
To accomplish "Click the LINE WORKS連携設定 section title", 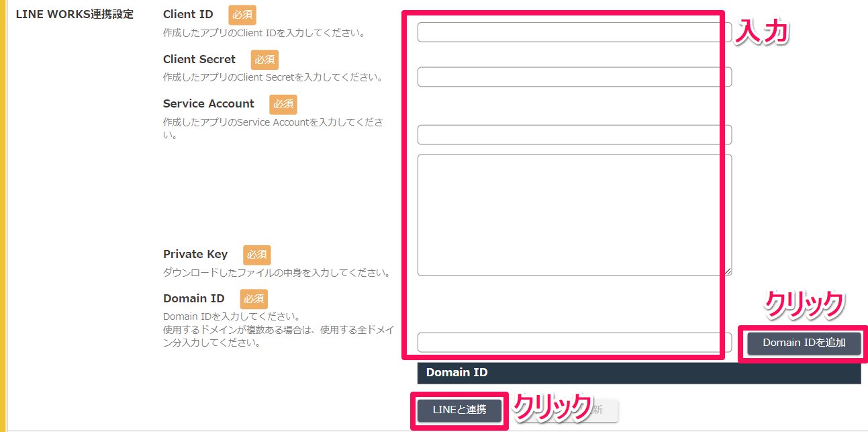I will click(x=75, y=14).
